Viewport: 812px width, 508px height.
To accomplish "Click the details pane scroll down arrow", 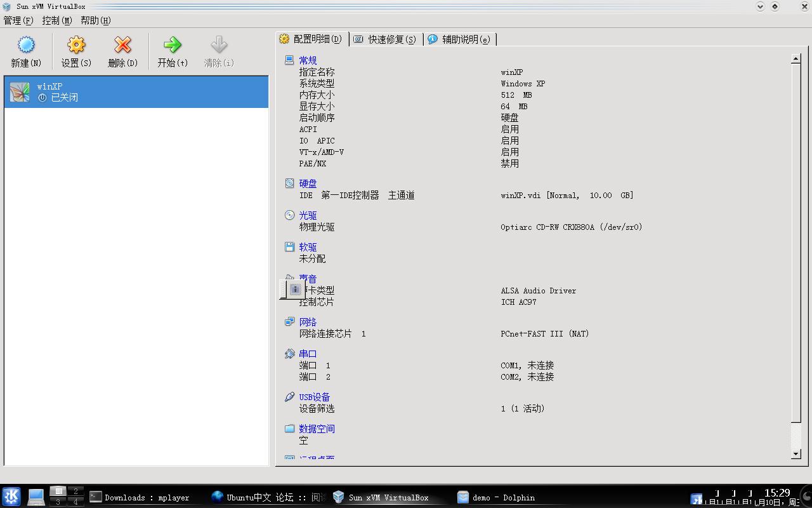I will [796, 454].
